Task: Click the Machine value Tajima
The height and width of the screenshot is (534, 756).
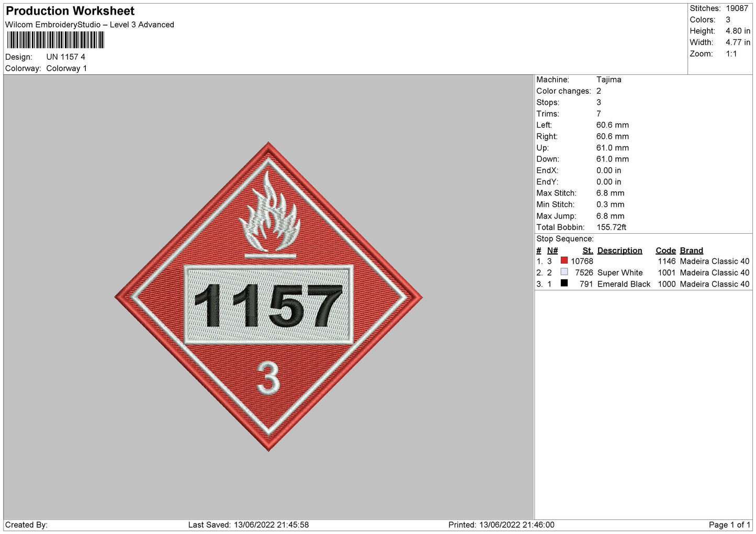Action: point(609,79)
